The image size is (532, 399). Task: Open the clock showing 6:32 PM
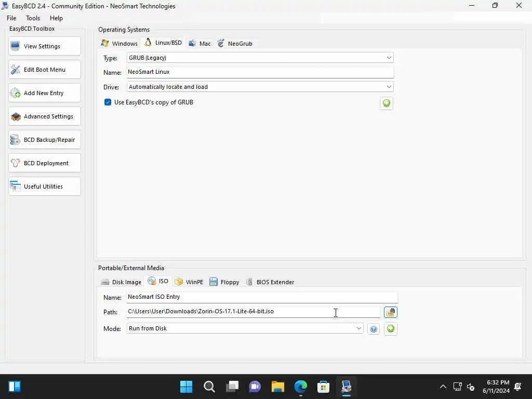click(496, 387)
